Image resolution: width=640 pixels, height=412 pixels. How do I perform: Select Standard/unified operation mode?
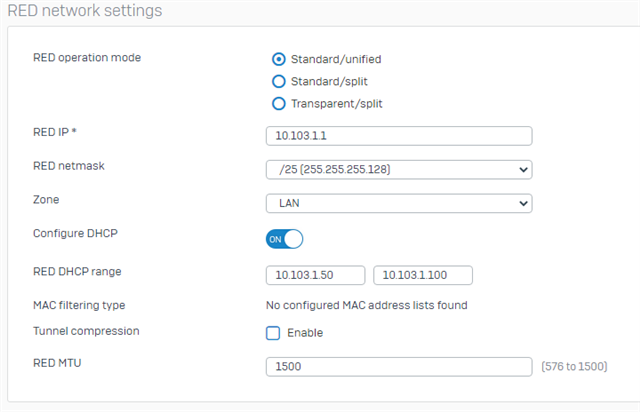pos(279,59)
